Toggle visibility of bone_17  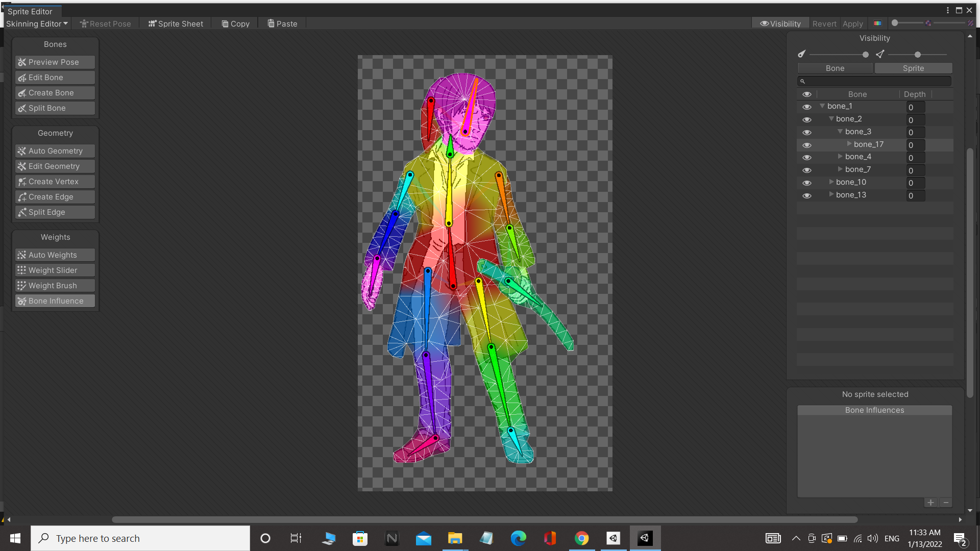[x=806, y=145]
